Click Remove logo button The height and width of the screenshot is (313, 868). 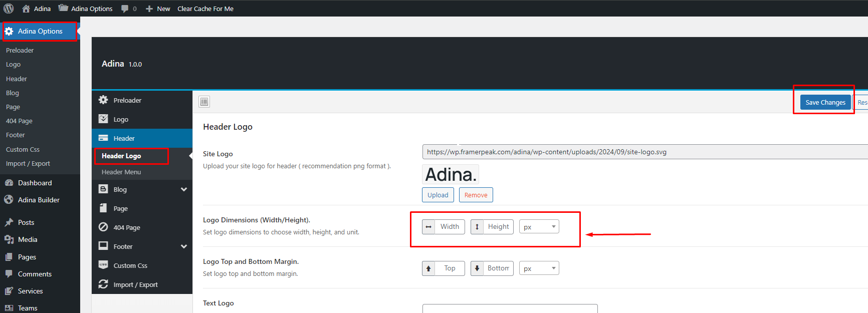[x=476, y=195]
